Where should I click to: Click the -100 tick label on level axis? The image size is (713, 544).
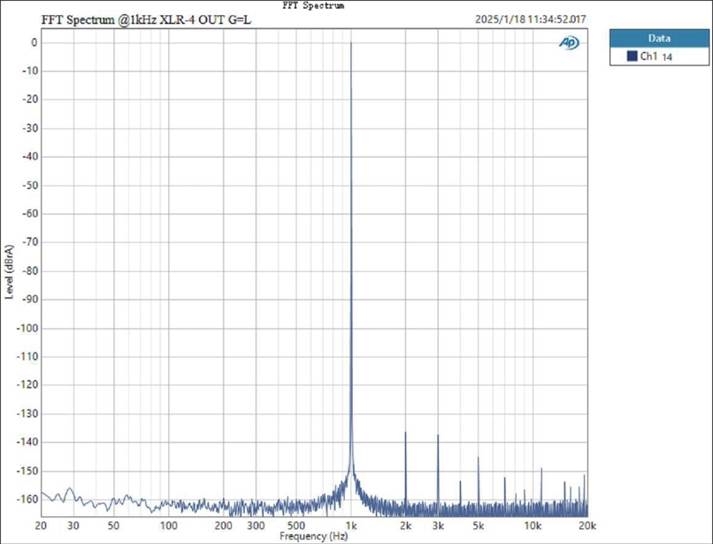(x=27, y=328)
